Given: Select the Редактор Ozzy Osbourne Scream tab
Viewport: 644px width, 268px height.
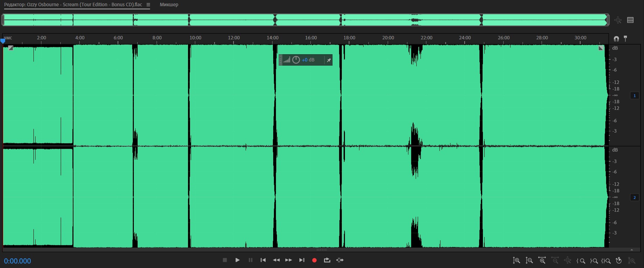Looking at the screenshot, I should point(73,5).
